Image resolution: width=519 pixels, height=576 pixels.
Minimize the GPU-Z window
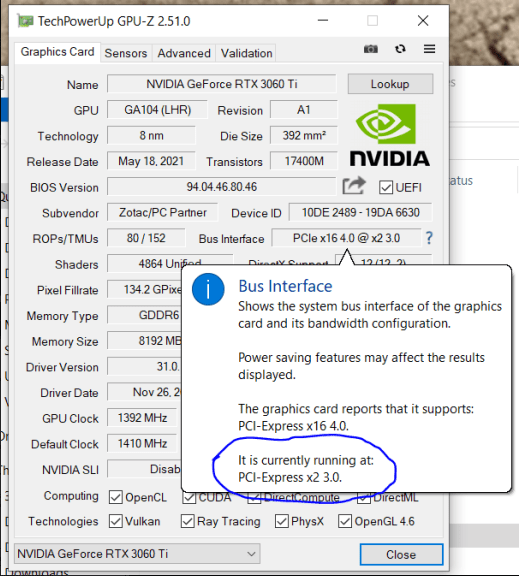tap(323, 21)
